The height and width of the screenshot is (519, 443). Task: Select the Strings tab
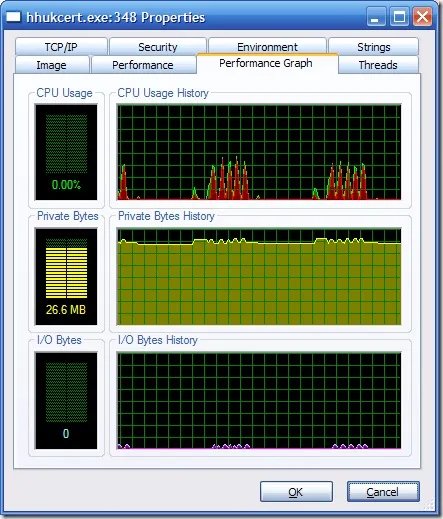coord(373,47)
